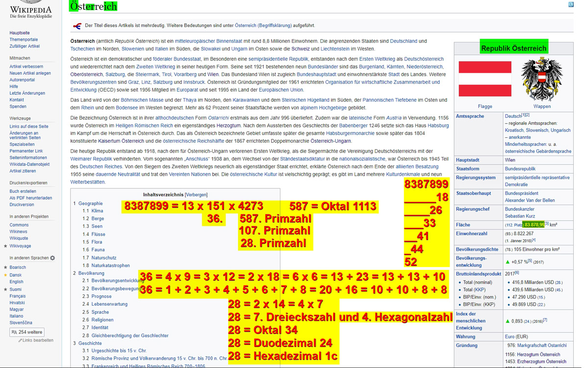The width and height of the screenshot is (588, 368).
Task: Open Wien link in Hauptstadt row
Action: 510,160
